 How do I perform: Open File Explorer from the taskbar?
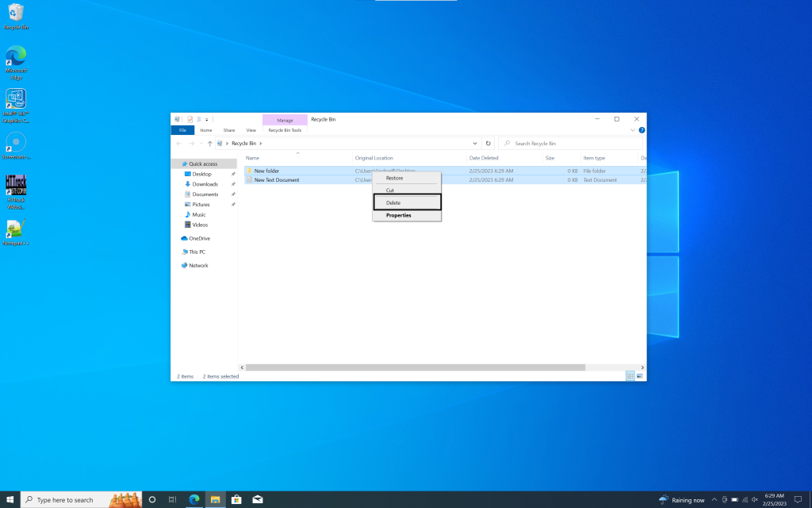[216, 500]
